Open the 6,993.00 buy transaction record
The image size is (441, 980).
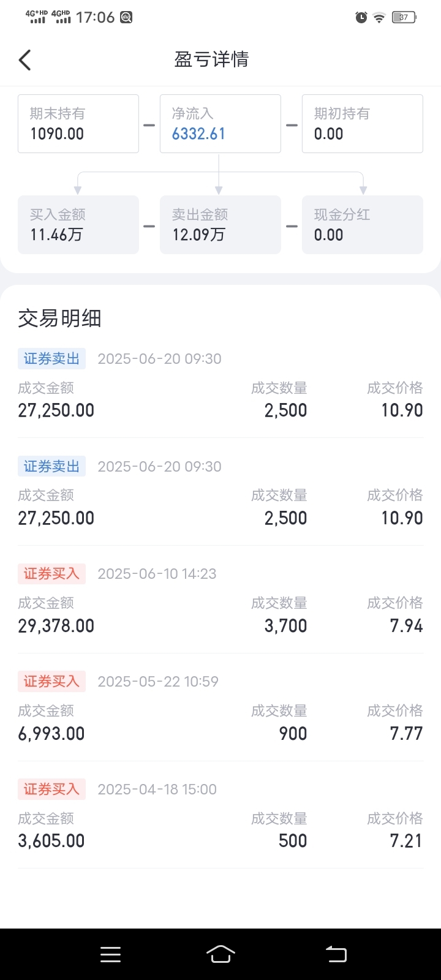click(221, 707)
